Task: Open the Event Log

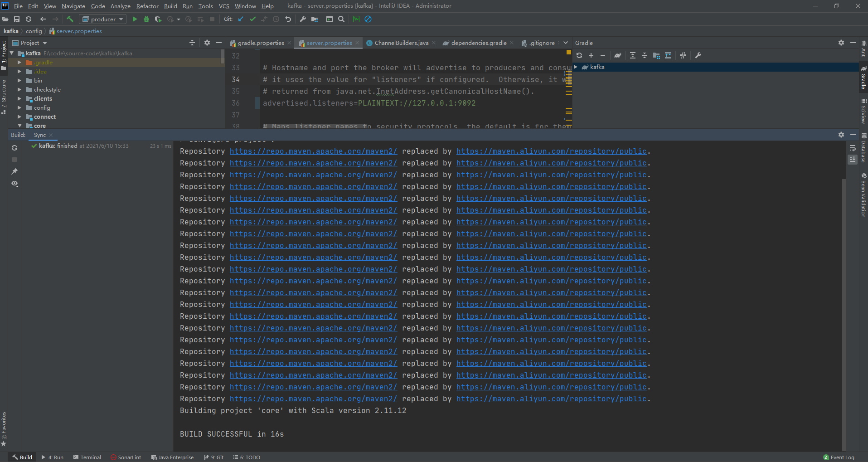Action: click(839, 457)
